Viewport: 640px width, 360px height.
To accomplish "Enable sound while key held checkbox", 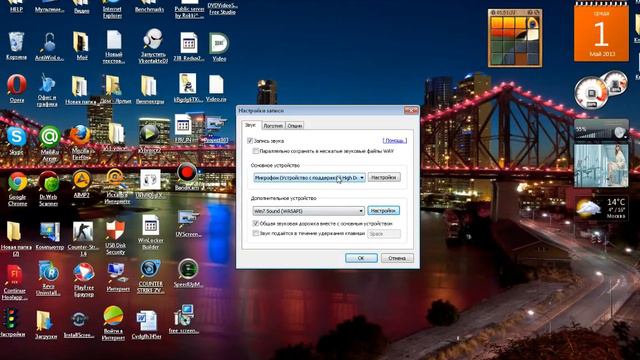I will tap(256, 233).
